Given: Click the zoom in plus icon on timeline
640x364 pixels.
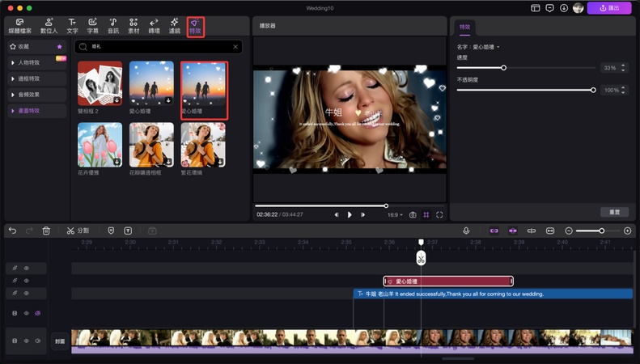Looking at the screenshot, I should point(627,231).
